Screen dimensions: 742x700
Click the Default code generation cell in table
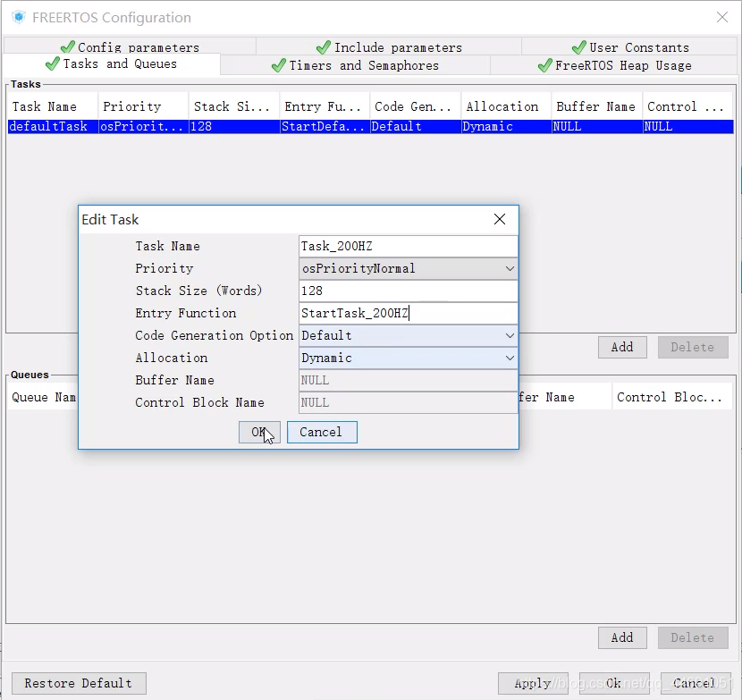click(416, 126)
